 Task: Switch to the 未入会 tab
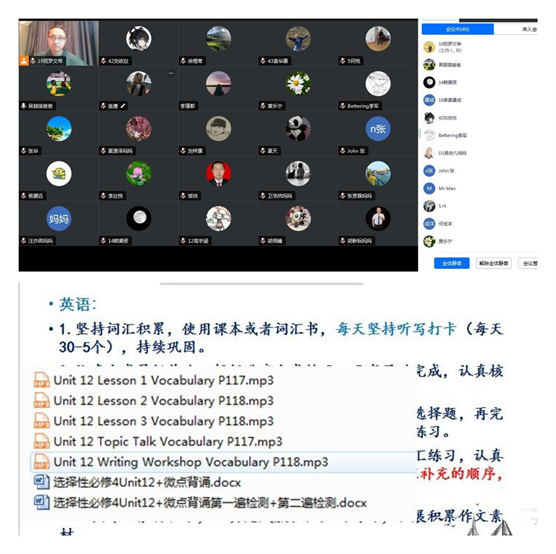click(x=529, y=29)
